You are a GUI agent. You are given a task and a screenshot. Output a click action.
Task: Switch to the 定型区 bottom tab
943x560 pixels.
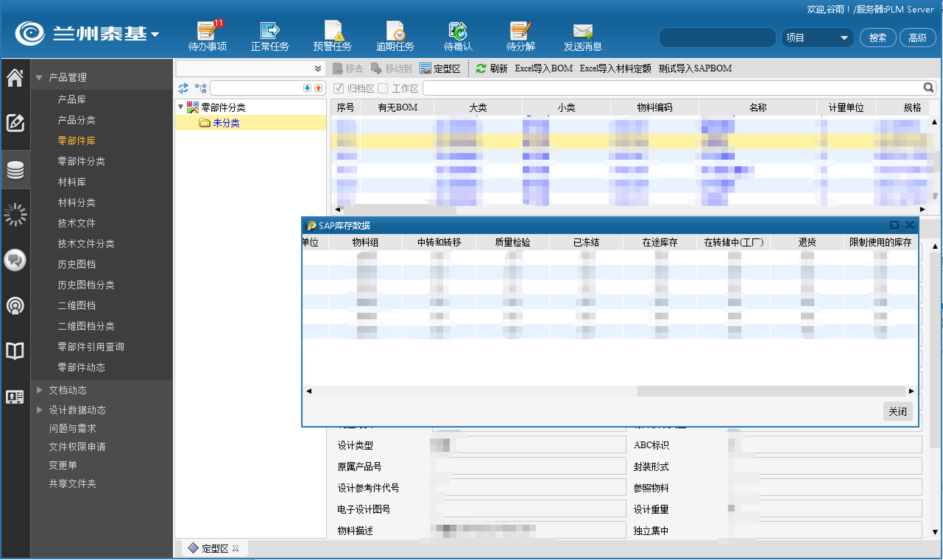[215, 548]
